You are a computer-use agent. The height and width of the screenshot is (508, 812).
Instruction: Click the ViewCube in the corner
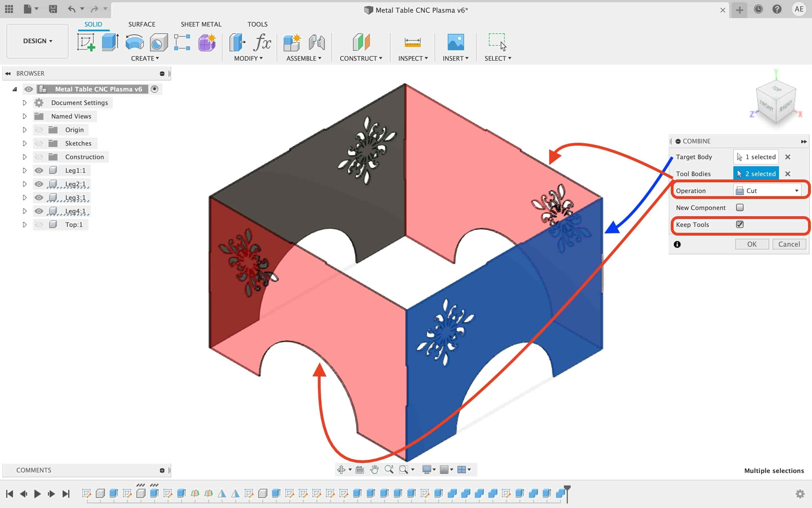point(776,102)
